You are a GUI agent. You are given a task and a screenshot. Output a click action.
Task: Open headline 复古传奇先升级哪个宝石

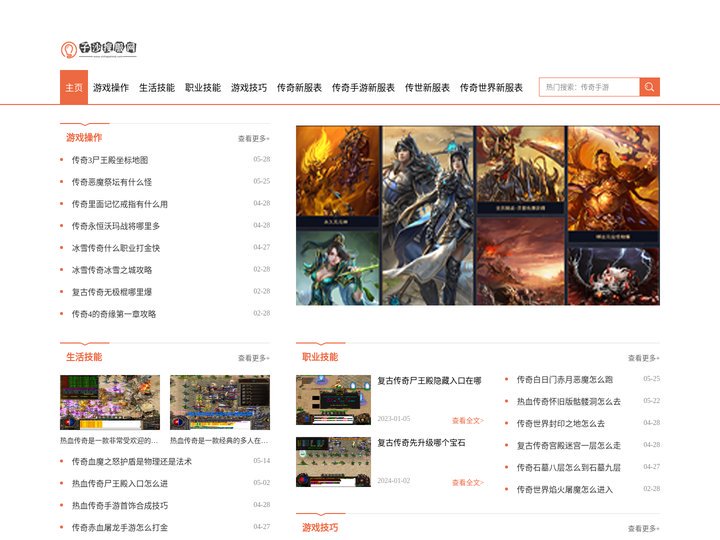422,443
